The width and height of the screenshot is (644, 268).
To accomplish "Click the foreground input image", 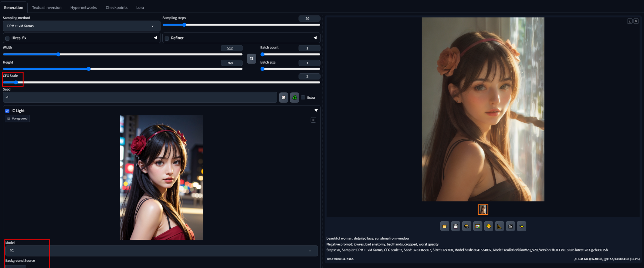I will (x=162, y=177).
